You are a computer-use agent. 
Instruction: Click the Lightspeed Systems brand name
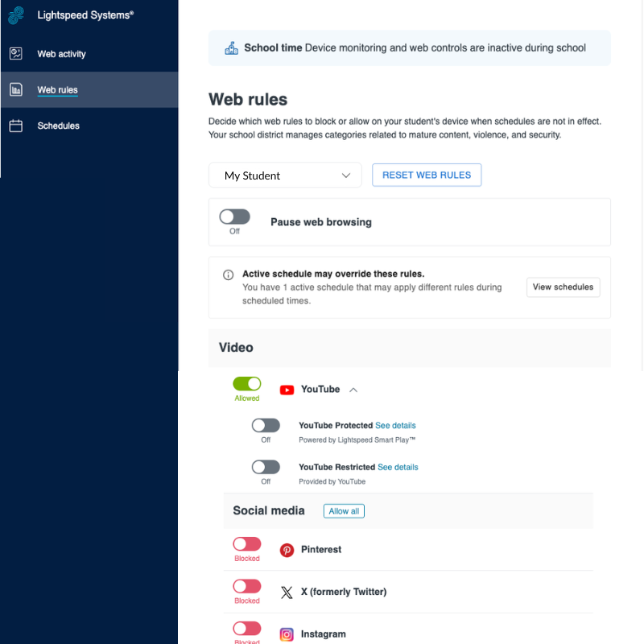click(85, 15)
